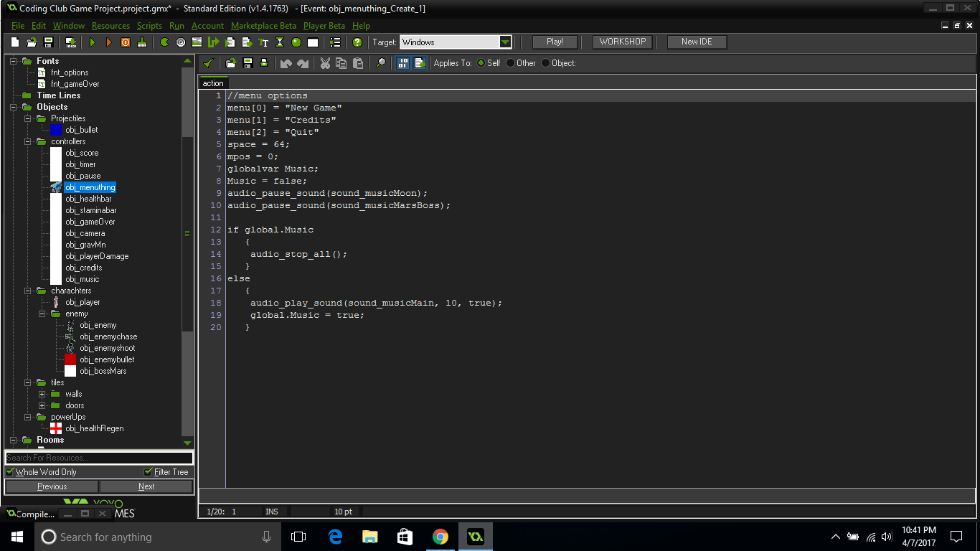The image size is (980, 551).
Task: Select the Create a Font resource icon
Action: click(x=263, y=42)
